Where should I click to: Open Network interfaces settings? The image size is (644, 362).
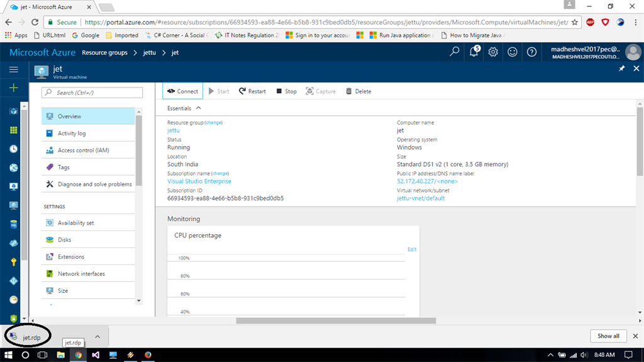click(x=88, y=274)
